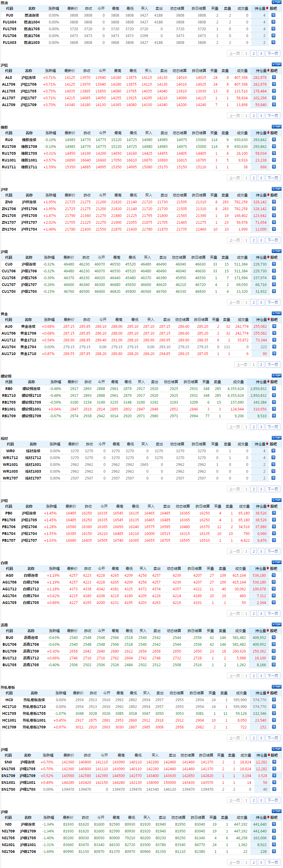Click the TOP icon above the 热轧卷板 table
Screen dimensions: 283x868
click(x=276, y=687)
